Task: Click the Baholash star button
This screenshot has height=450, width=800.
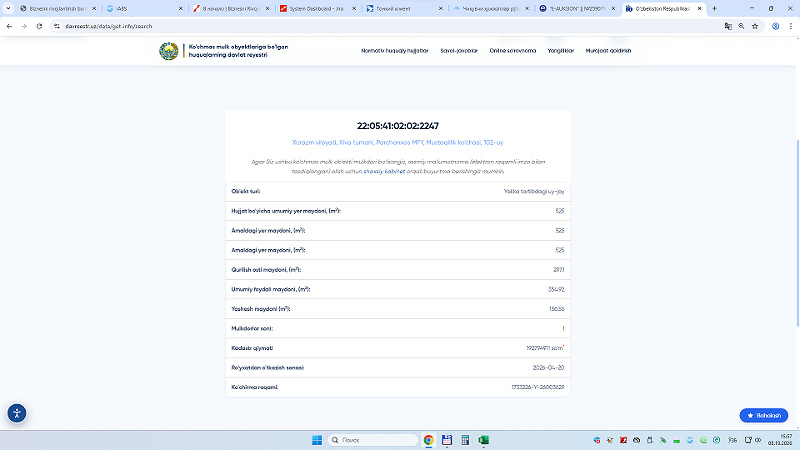Action: tap(763, 415)
